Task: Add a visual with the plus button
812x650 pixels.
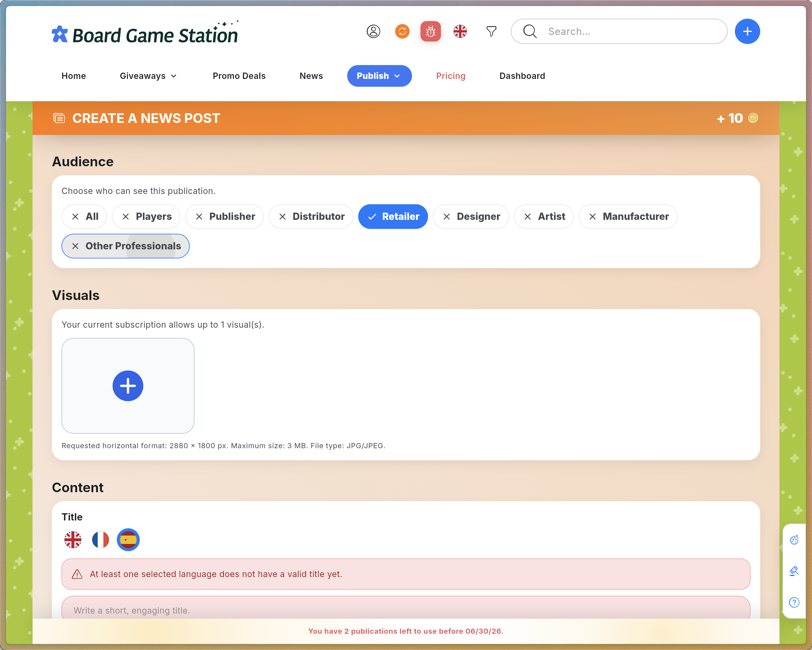Action: point(128,386)
